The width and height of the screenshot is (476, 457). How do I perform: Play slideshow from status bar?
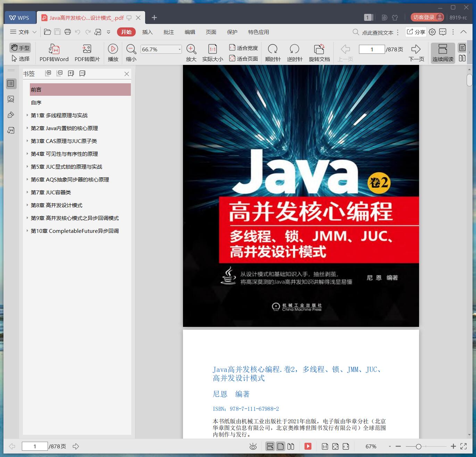(x=308, y=446)
